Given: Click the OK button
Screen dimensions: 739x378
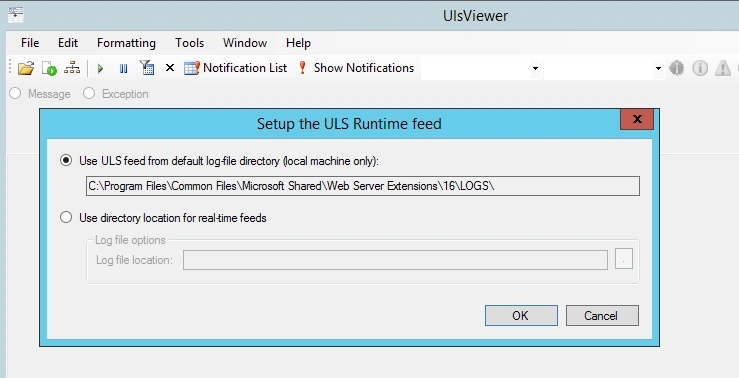Looking at the screenshot, I should click(521, 315).
